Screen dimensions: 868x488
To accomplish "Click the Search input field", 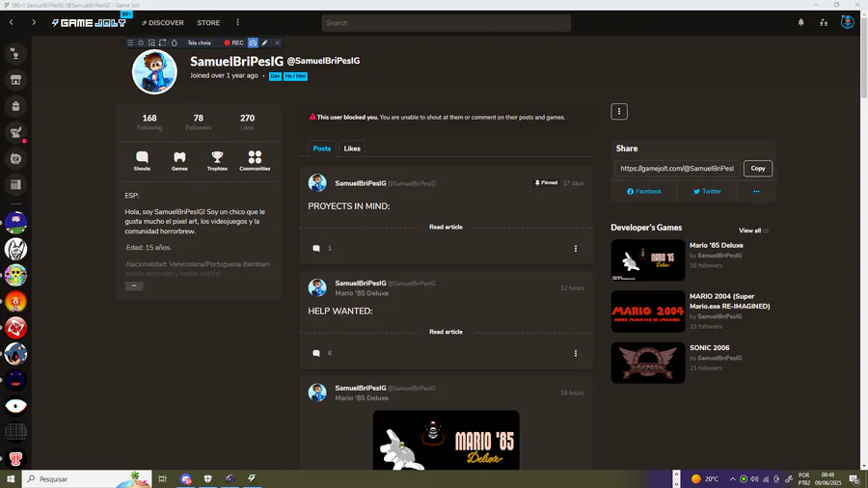I will pos(446,23).
